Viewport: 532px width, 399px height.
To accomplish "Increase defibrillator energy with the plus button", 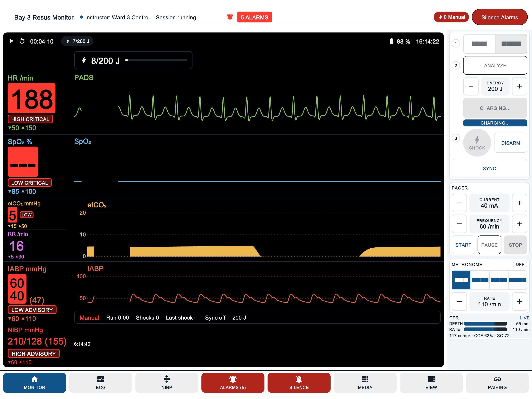I will point(519,86).
